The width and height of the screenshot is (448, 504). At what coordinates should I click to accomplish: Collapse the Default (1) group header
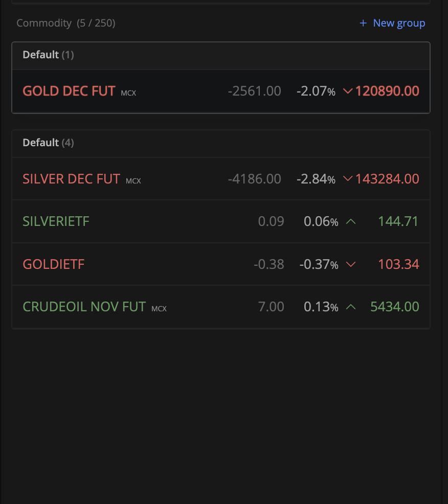click(x=48, y=55)
